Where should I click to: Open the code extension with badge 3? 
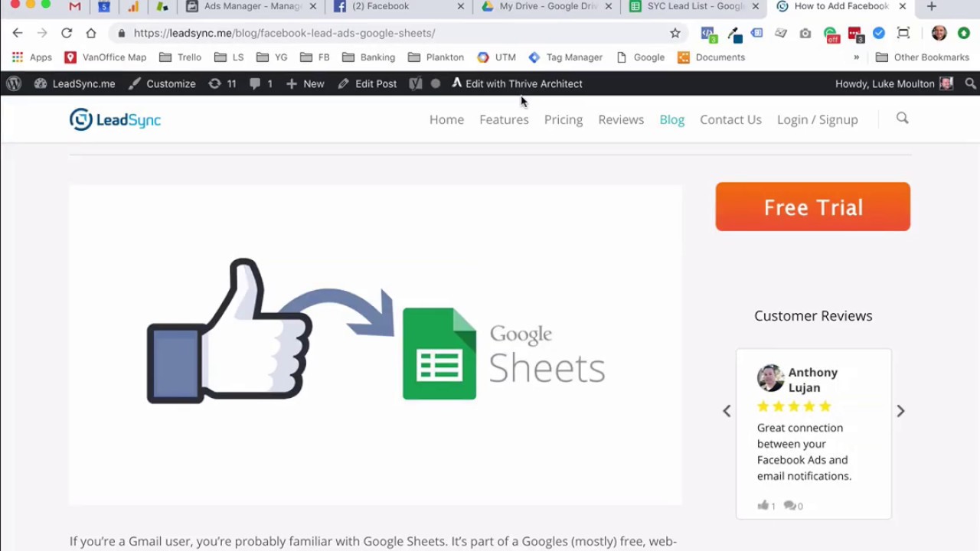(709, 34)
